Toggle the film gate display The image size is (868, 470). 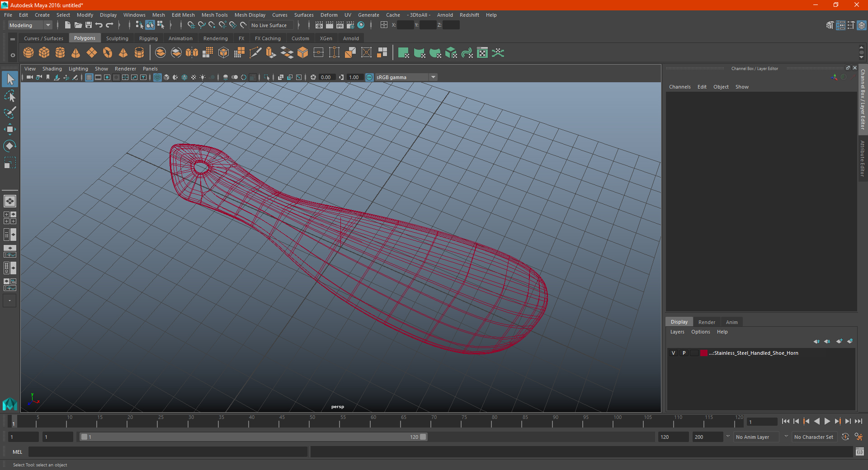(x=98, y=77)
